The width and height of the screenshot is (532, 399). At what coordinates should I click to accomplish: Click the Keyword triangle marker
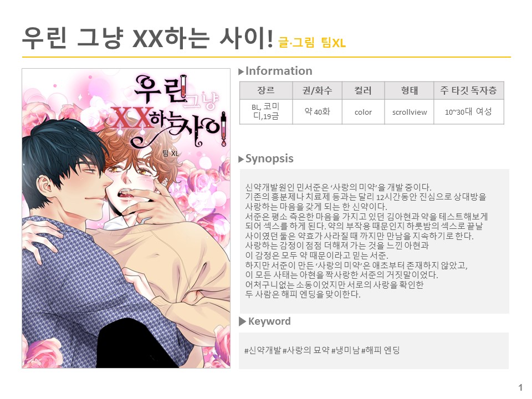coord(242,321)
